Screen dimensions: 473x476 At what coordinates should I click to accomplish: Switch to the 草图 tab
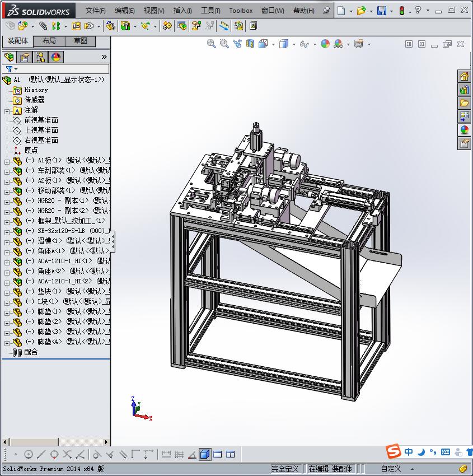81,41
